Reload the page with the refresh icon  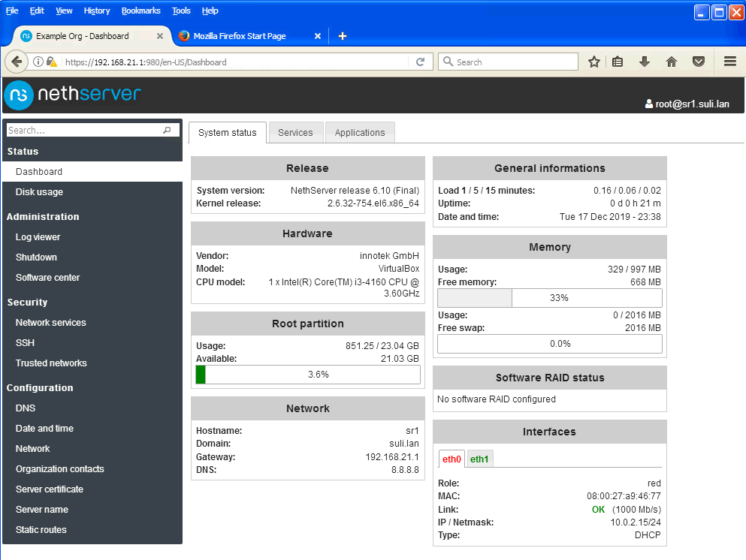[x=421, y=62]
